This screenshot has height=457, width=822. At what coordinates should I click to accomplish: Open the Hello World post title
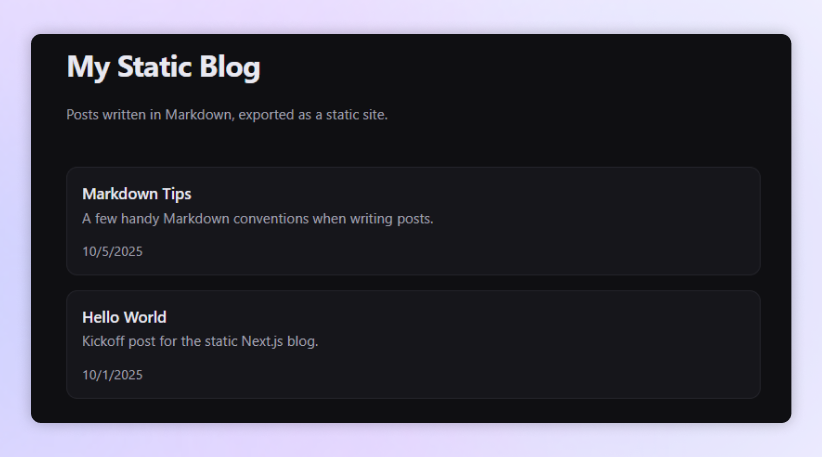[124, 318]
